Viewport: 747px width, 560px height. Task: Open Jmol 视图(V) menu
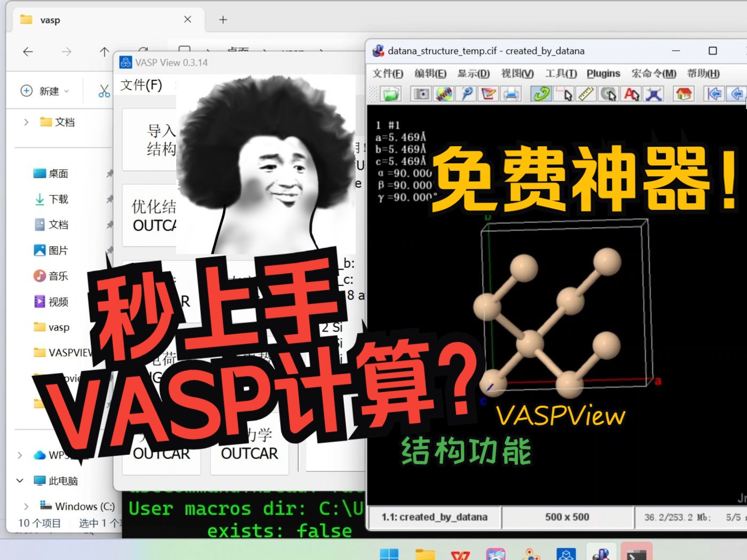coord(517,74)
